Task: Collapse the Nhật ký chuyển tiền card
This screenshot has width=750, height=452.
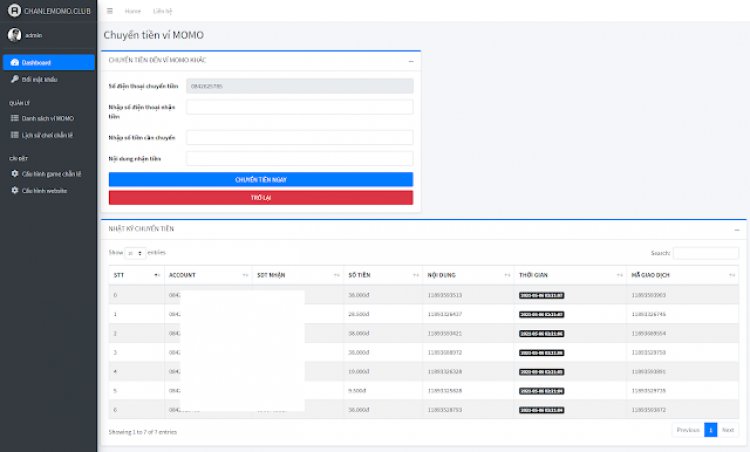Action: click(737, 230)
